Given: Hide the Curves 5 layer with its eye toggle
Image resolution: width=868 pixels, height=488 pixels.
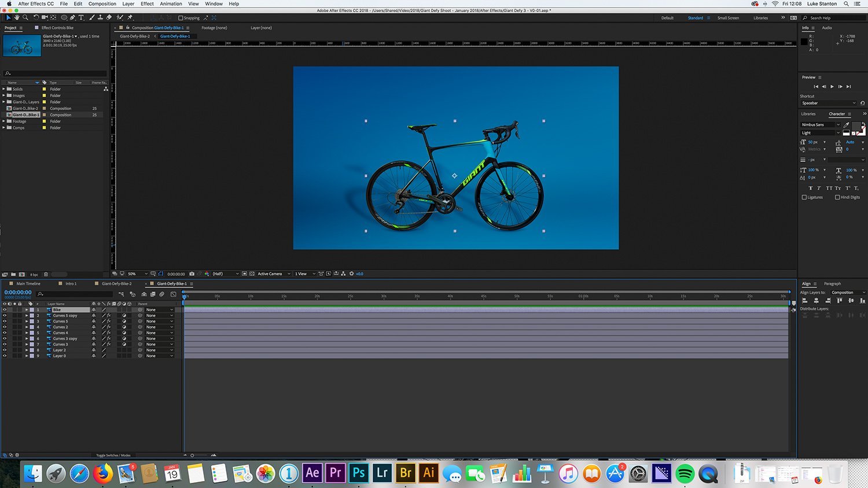Looking at the screenshot, I should point(5,321).
